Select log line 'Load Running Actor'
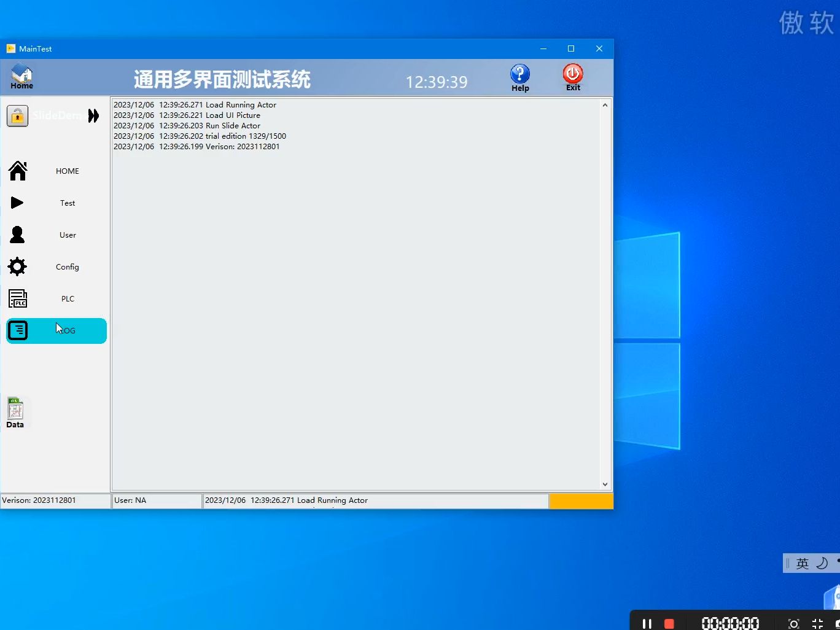Image resolution: width=840 pixels, height=630 pixels. pos(195,105)
